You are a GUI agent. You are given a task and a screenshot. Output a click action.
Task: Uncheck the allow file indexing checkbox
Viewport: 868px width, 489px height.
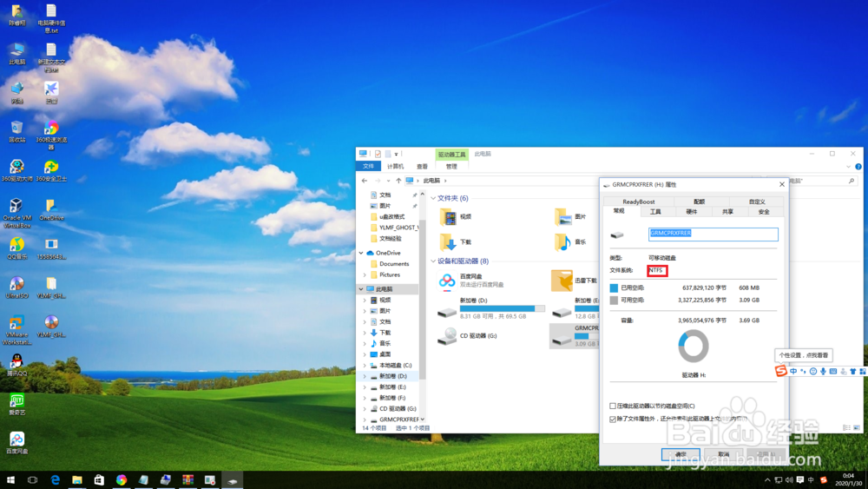coord(613,420)
